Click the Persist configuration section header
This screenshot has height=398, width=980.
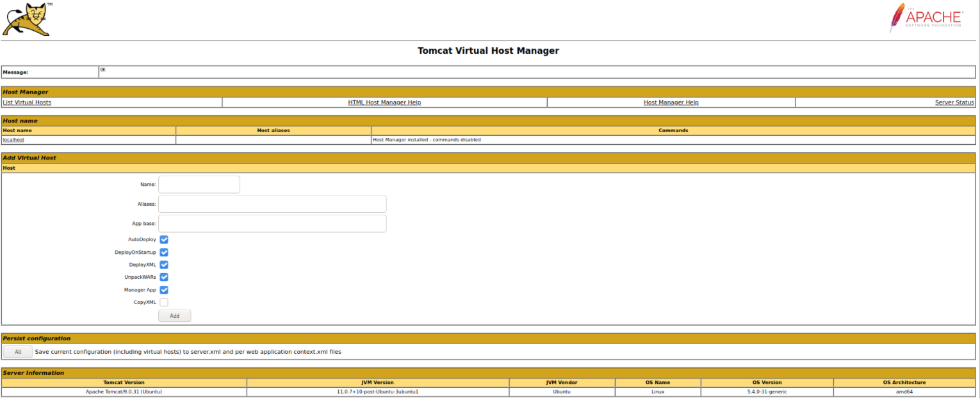pyautogui.click(x=488, y=338)
